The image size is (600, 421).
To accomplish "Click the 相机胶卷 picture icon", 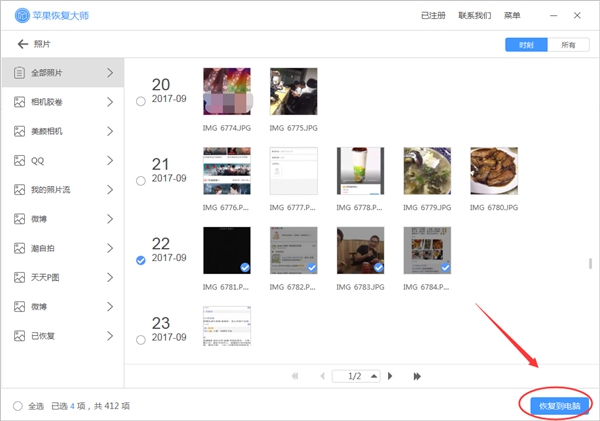I will [x=20, y=102].
